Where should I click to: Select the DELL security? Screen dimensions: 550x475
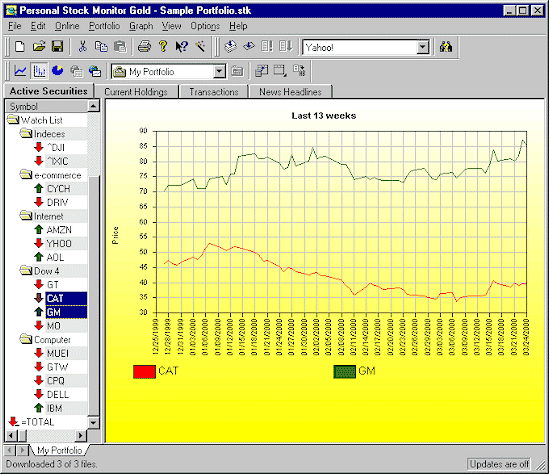point(58,394)
